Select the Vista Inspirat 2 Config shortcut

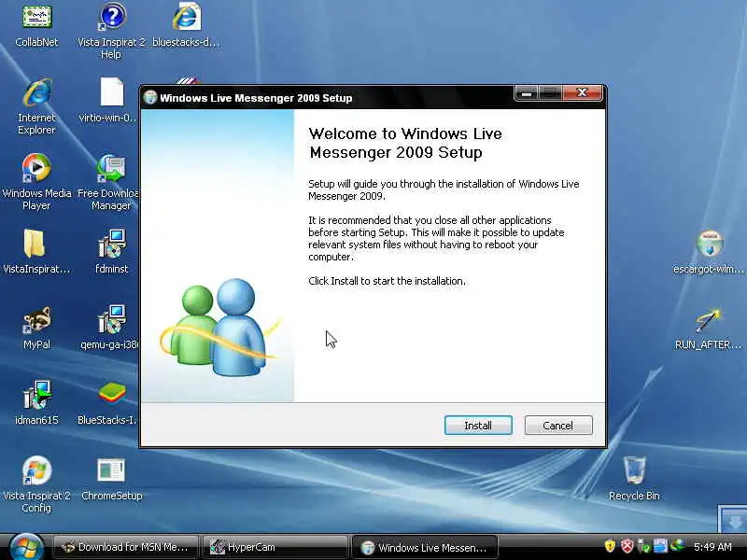(x=36, y=484)
